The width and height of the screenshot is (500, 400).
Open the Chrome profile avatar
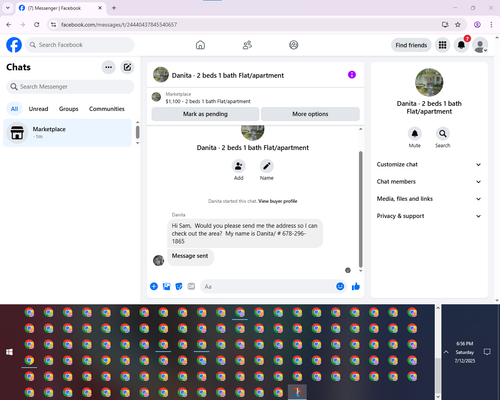tap(477, 24)
